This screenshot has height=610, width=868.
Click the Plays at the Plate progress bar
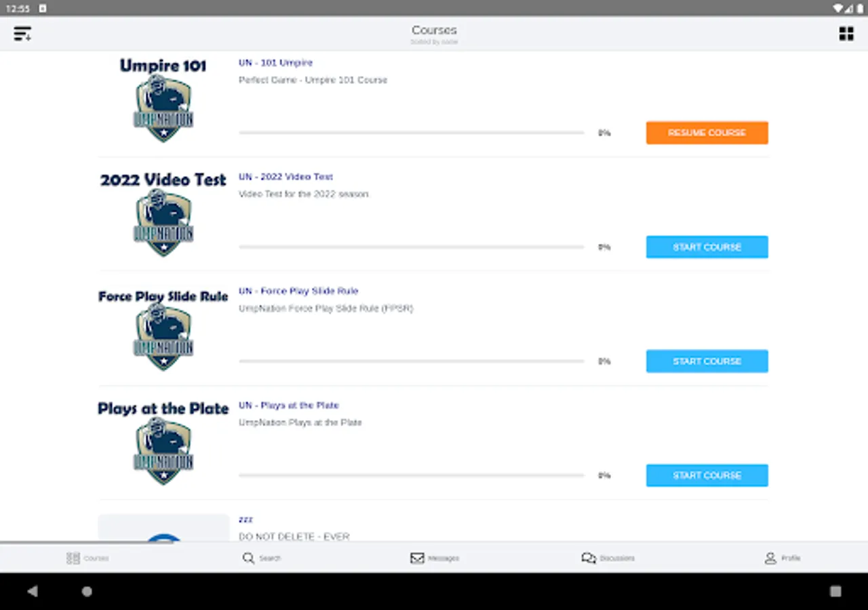[411, 475]
